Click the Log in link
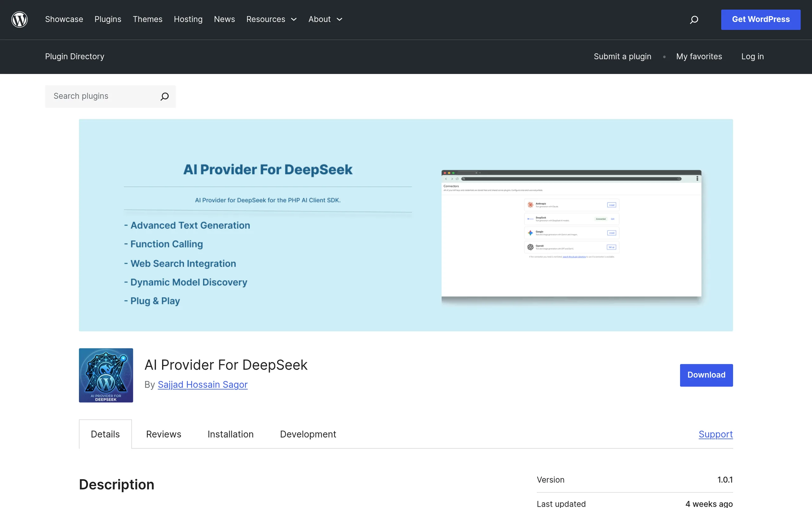The width and height of the screenshot is (812, 508). coord(752,57)
